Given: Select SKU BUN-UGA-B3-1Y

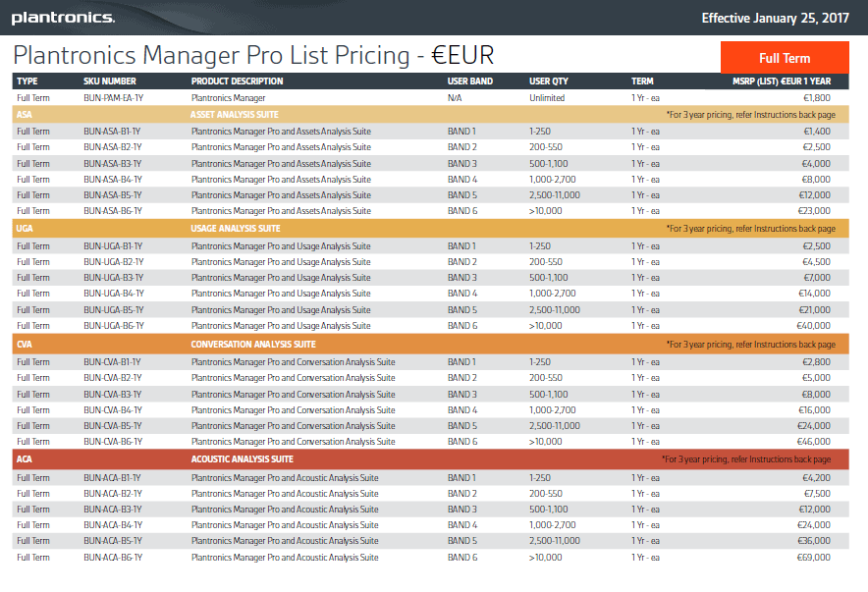Looking at the screenshot, I should pyautogui.click(x=114, y=278).
